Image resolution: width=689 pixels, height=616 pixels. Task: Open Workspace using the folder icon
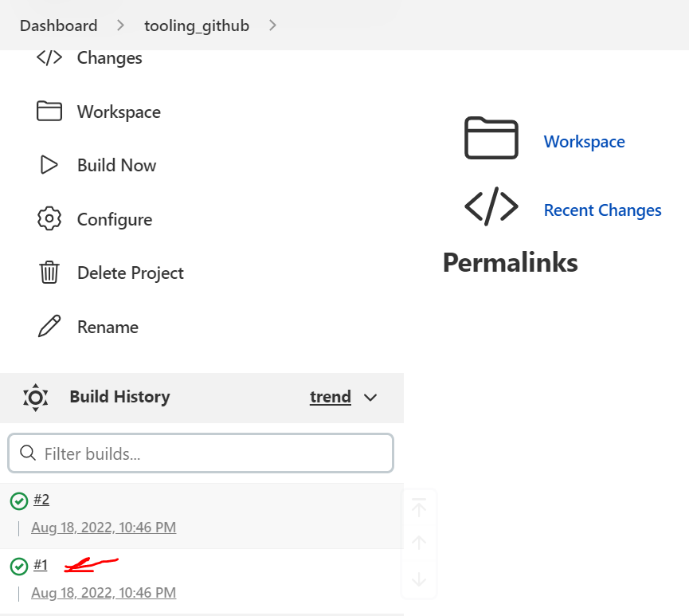49,111
